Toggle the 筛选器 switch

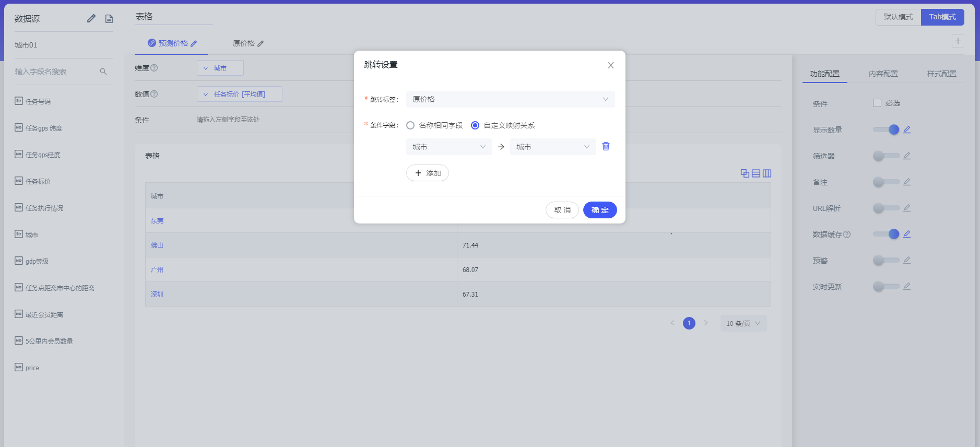tap(885, 156)
